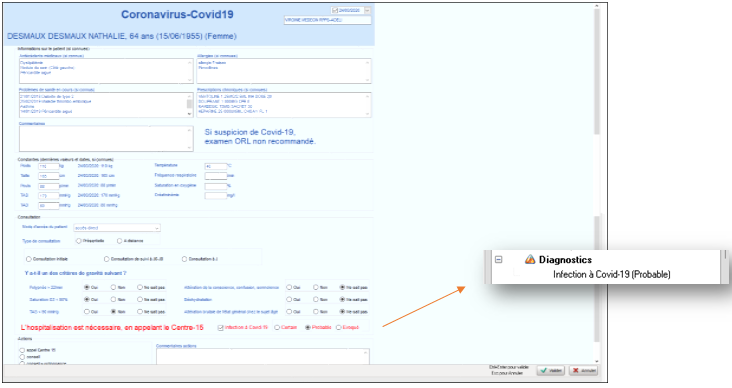Click the Pouls input field

click(49, 186)
